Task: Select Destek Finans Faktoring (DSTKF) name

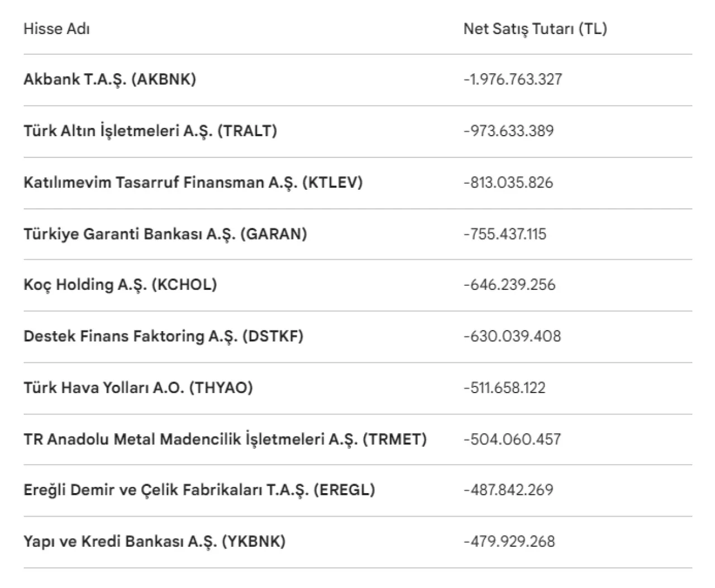Action: [x=163, y=336]
